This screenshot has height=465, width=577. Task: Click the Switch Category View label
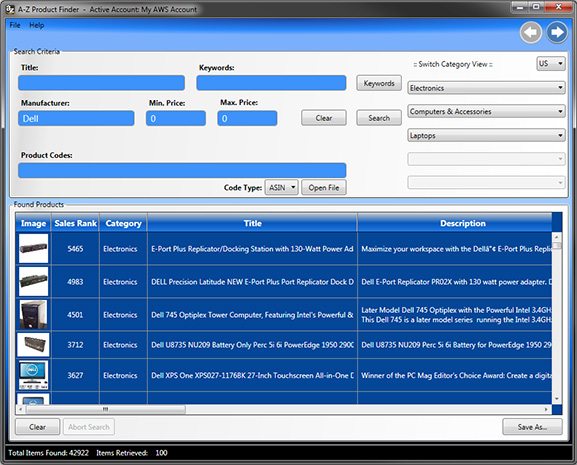tap(453, 64)
